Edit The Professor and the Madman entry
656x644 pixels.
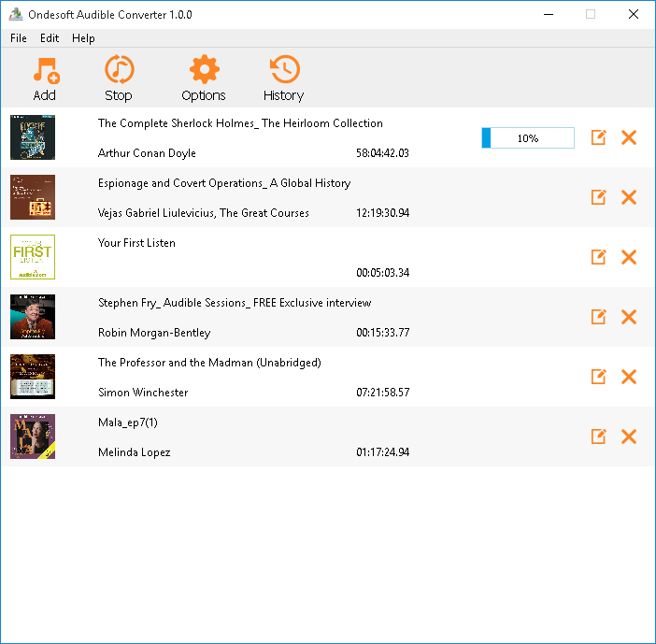(598, 377)
